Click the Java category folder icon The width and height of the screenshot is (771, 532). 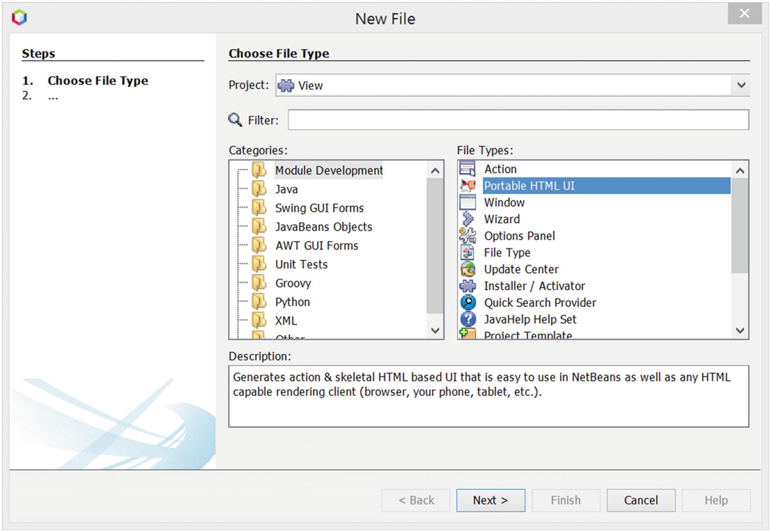coord(259,189)
